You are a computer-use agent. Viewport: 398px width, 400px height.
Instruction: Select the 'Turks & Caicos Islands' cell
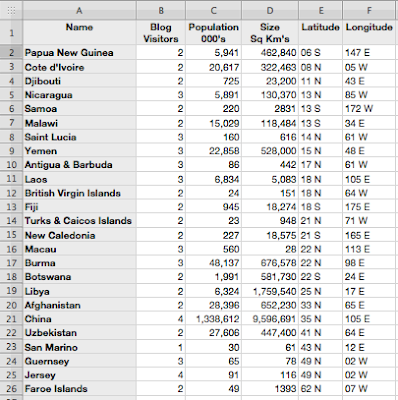[x=79, y=221]
